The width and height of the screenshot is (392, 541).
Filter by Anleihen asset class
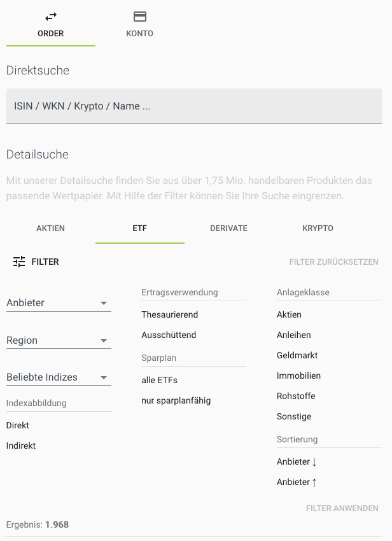293,335
